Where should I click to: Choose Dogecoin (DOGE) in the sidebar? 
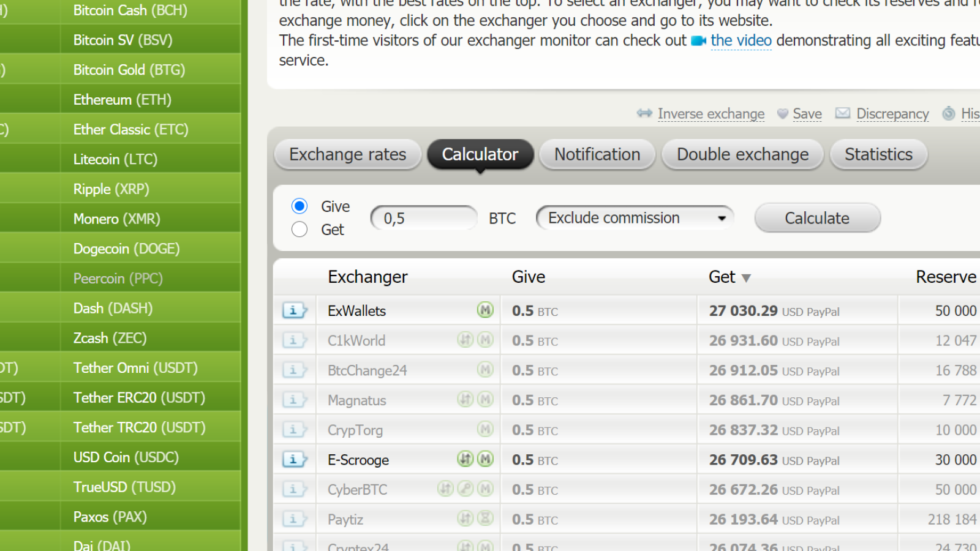[127, 249]
